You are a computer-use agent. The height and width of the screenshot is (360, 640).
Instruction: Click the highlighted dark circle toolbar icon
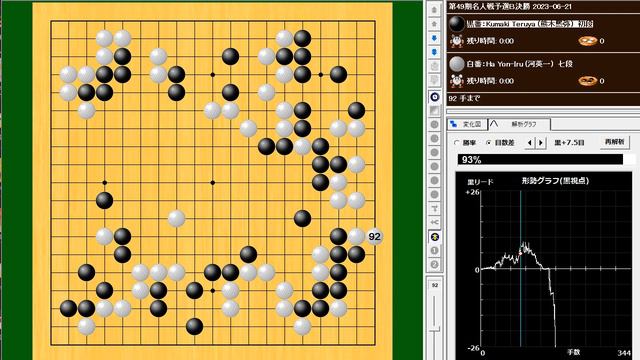tap(435, 97)
